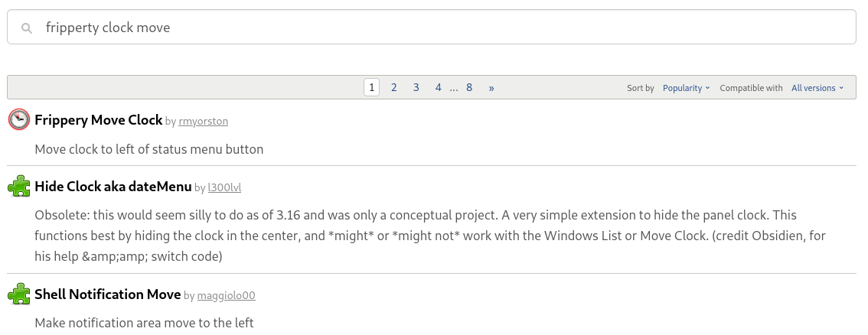Select current page 1 indicator
The height and width of the screenshot is (335, 868).
tap(371, 87)
